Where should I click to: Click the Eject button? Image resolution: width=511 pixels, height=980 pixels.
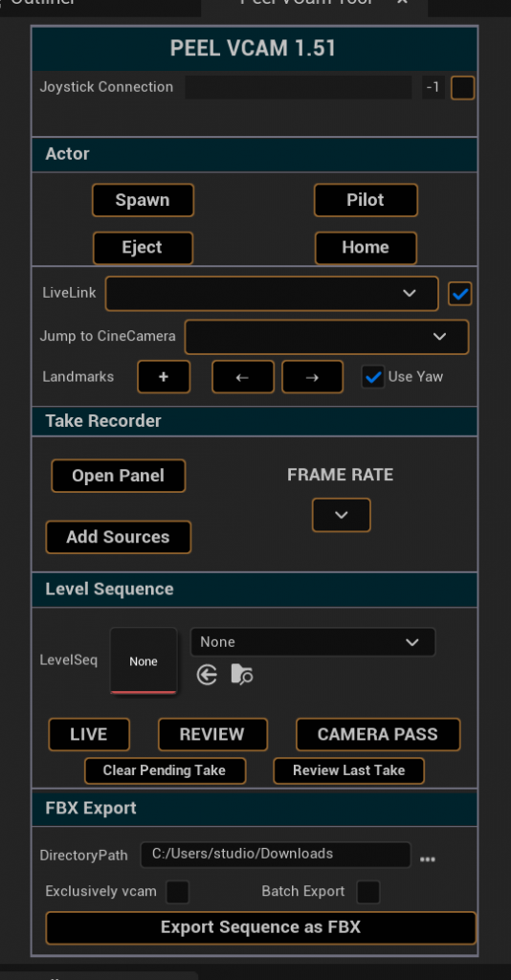[143, 248]
